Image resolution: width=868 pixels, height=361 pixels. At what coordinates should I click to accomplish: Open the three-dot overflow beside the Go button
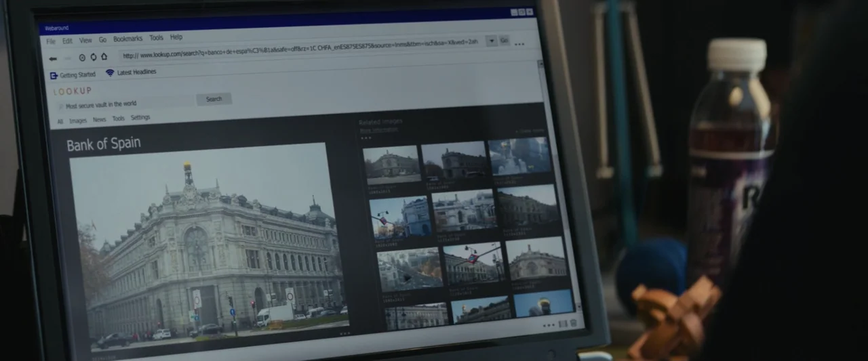519,44
